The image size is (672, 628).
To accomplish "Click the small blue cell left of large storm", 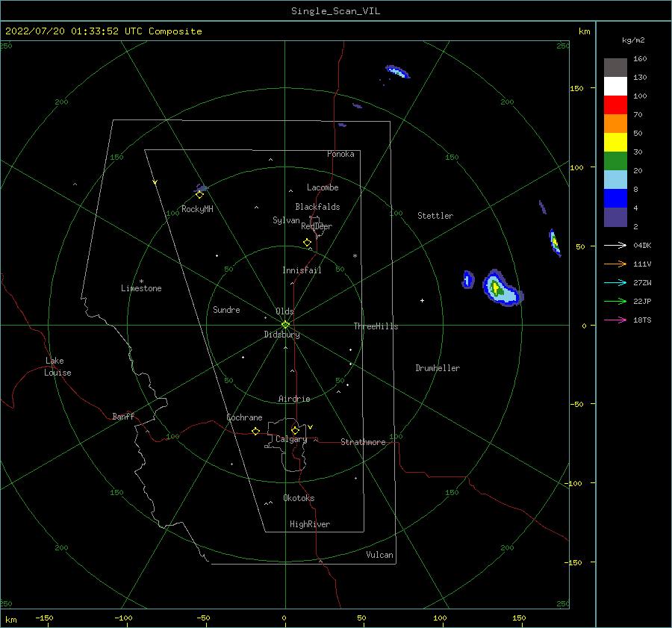I will tap(468, 280).
